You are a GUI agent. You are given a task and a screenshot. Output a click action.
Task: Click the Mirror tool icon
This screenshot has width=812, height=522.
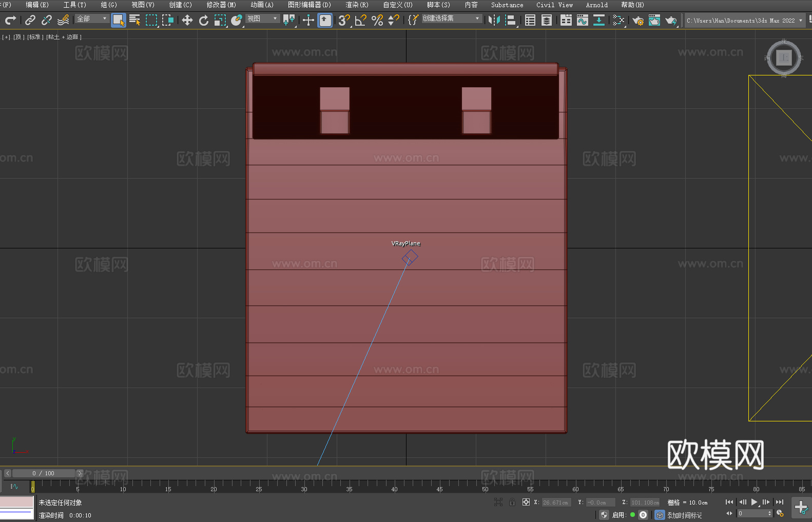[x=494, y=20]
